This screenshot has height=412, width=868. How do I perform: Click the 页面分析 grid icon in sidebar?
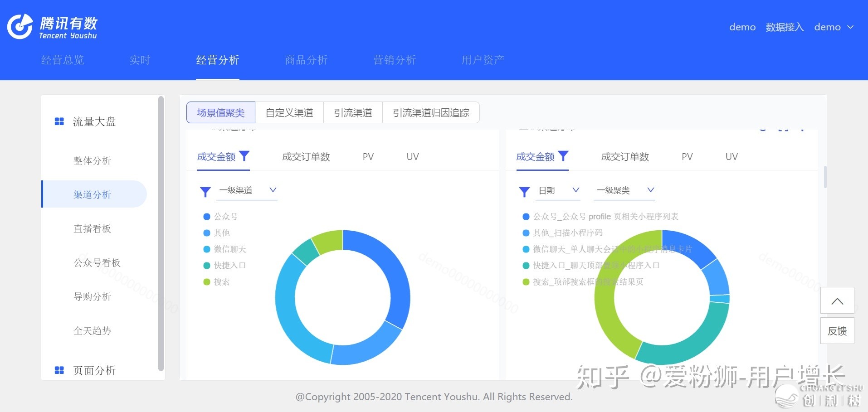point(59,370)
